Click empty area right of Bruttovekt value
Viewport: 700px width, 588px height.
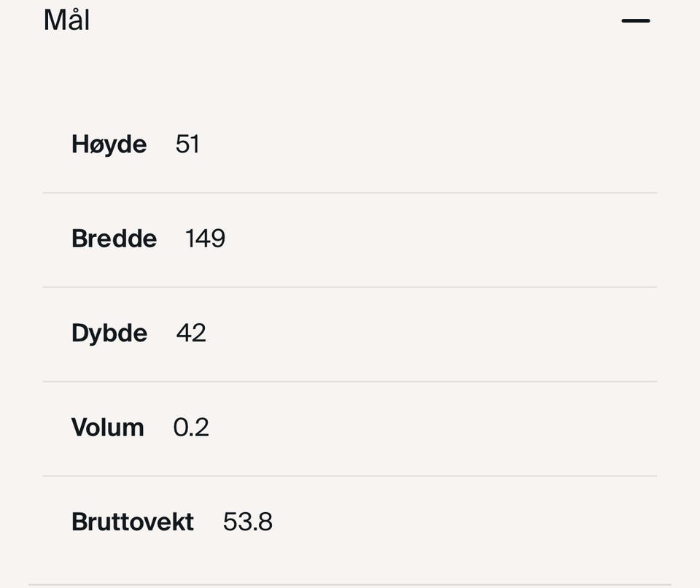click(x=467, y=522)
